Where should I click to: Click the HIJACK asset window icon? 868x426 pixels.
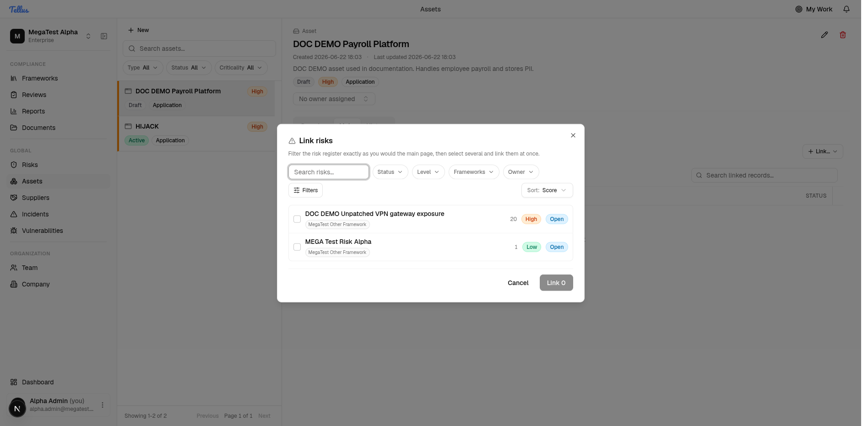click(x=128, y=126)
